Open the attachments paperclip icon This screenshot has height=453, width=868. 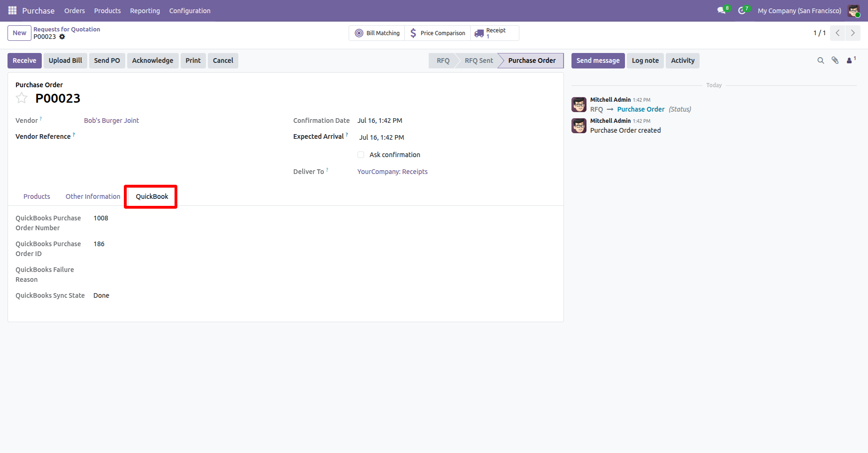point(835,60)
